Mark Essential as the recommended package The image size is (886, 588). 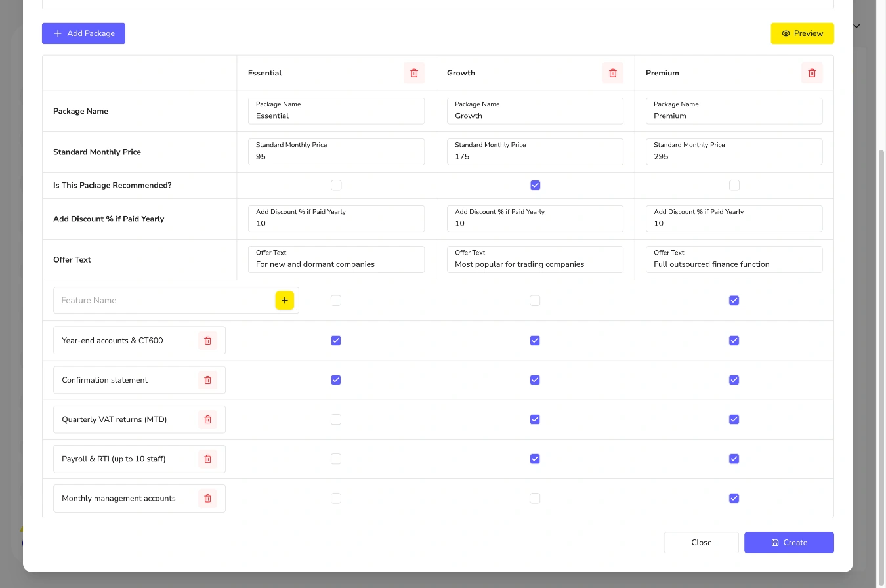[x=336, y=186]
